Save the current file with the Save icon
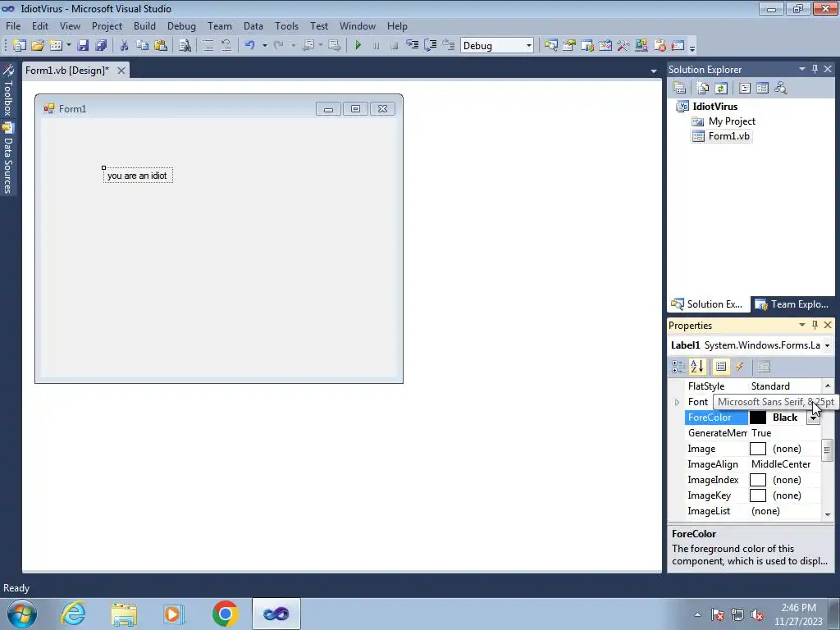Screen dimensions: 840x630 click(83, 46)
